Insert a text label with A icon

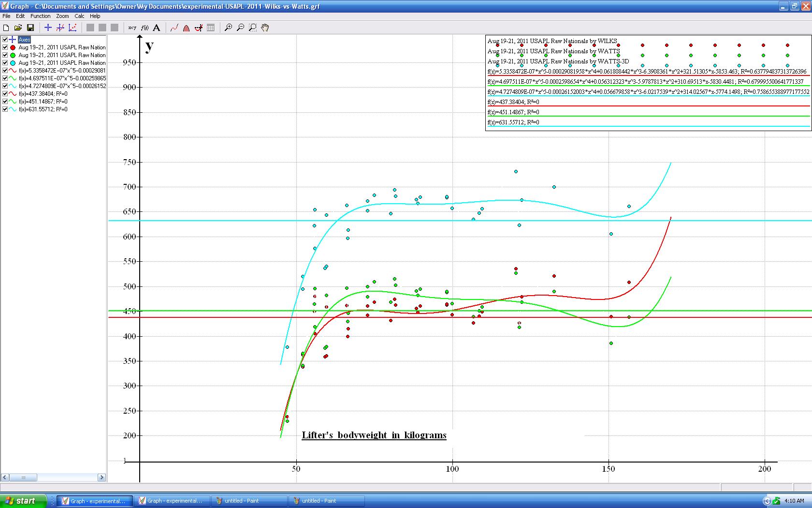click(157, 28)
